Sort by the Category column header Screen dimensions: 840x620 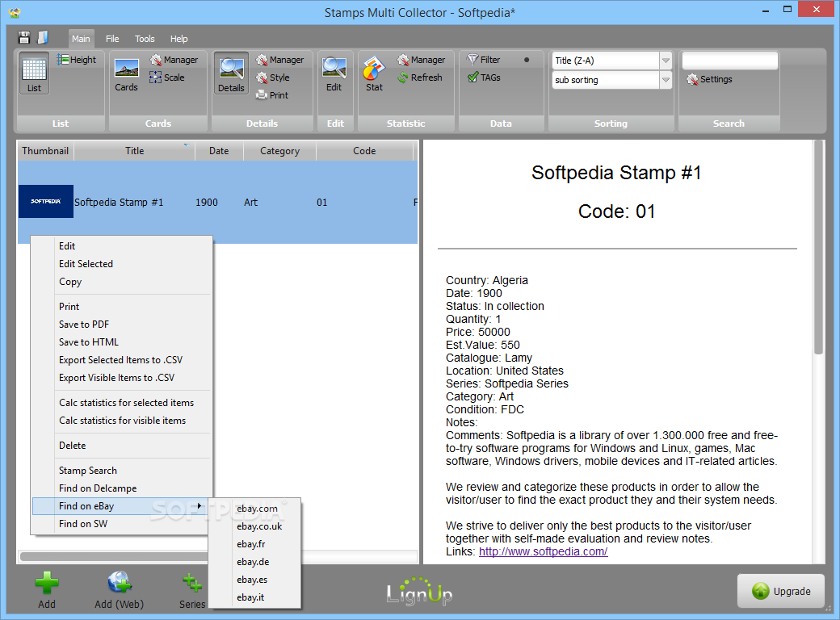[279, 151]
